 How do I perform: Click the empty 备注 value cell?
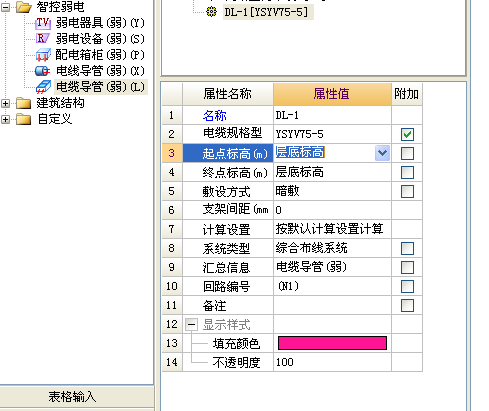coord(332,305)
